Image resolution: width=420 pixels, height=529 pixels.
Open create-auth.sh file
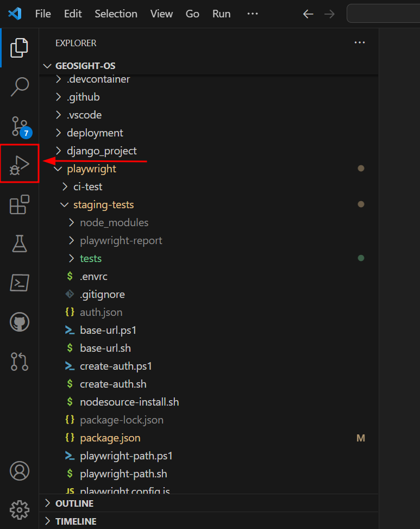pyautogui.click(x=209, y=384)
